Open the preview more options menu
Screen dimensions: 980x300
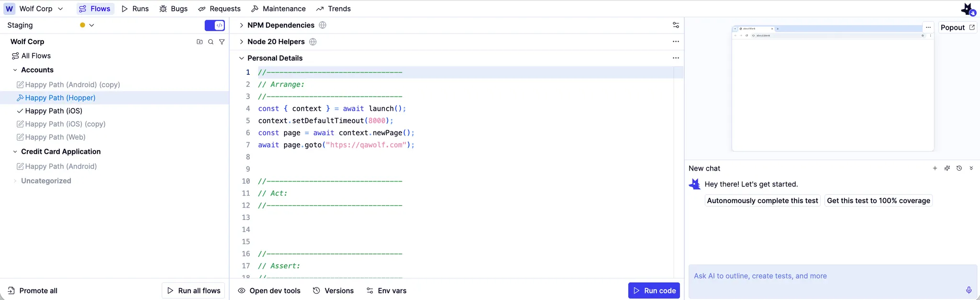pos(928,27)
